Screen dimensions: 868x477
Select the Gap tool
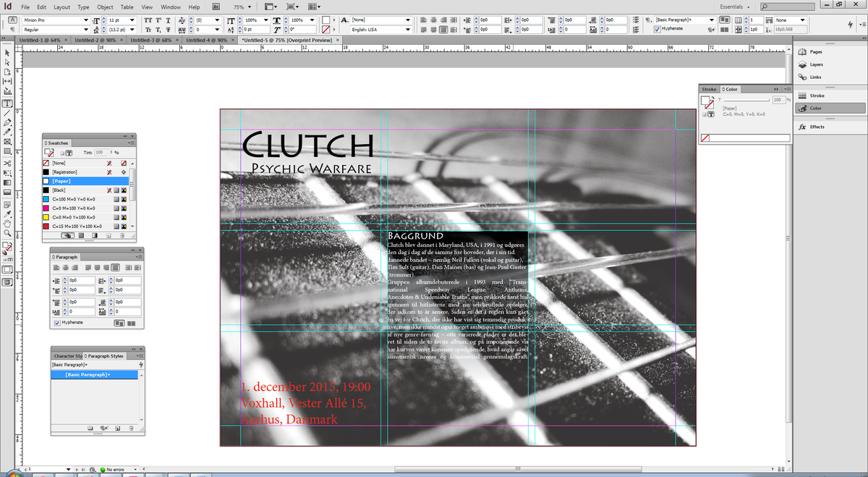(x=7, y=83)
